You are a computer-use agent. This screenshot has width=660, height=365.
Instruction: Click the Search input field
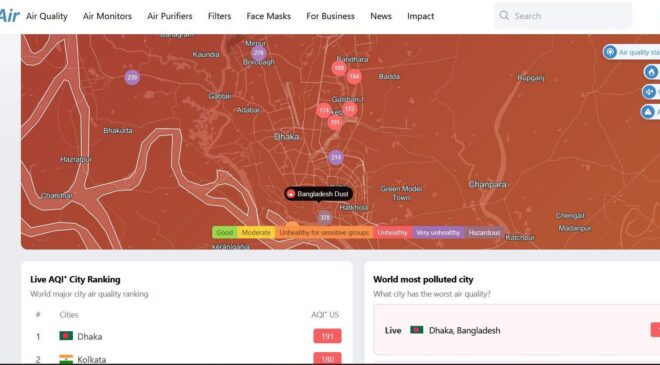point(563,16)
